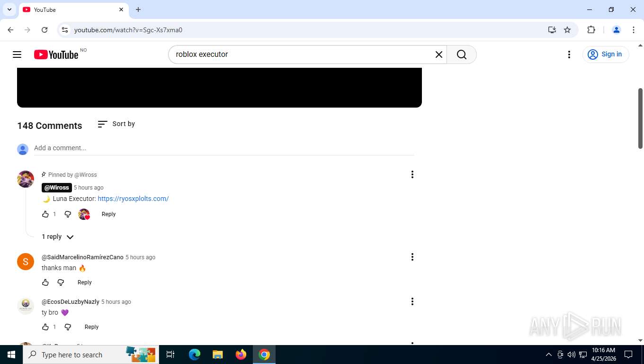644x364 pixels.
Task: Open Chrome profile icon
Action: coord(617,30)
